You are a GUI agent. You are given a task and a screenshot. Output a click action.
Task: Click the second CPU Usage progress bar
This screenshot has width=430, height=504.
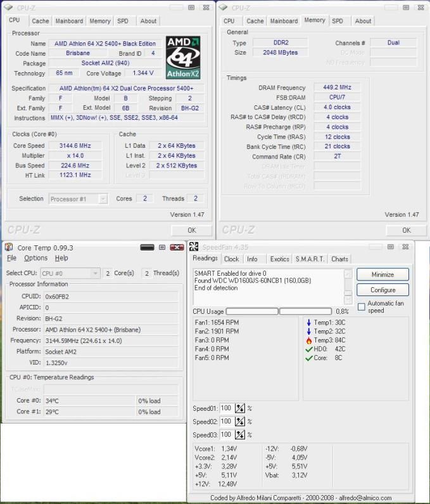[305, 311]
